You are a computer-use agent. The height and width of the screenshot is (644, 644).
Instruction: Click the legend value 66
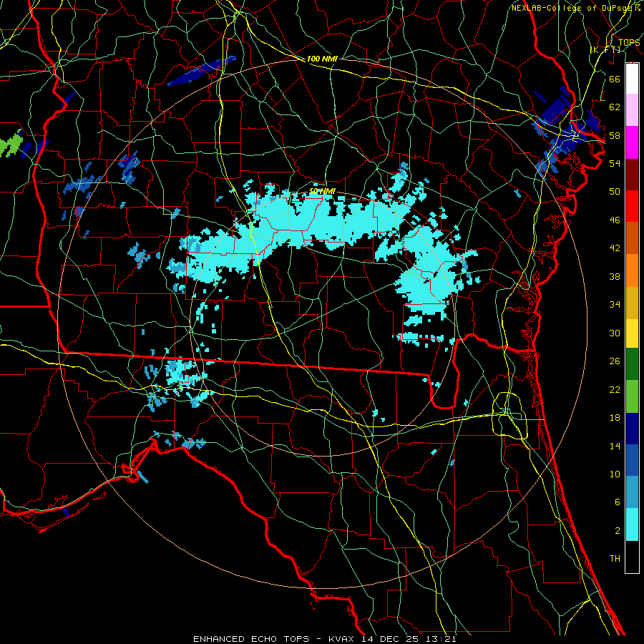(615, 79)
